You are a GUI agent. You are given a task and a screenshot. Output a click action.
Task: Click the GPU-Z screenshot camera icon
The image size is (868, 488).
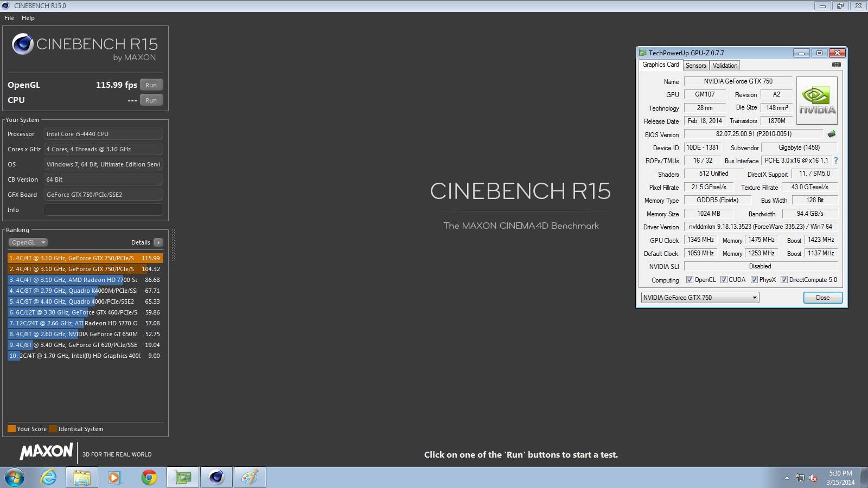(837, 65)
